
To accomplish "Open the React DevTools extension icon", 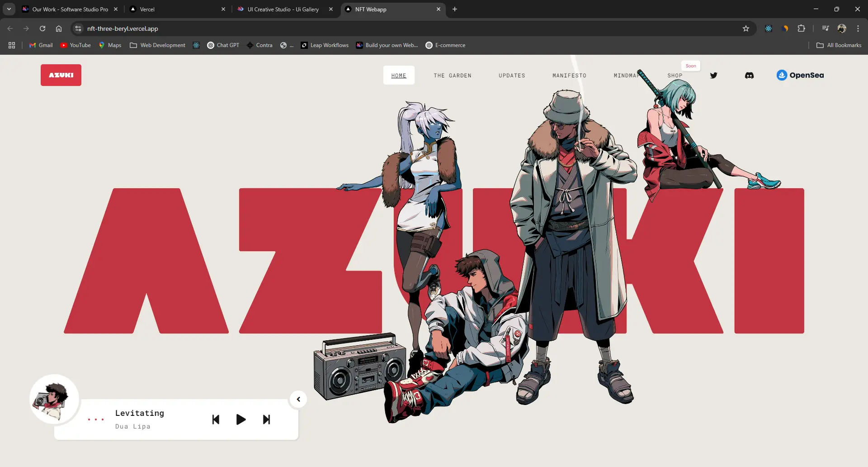I will click(x=769, y=29).
